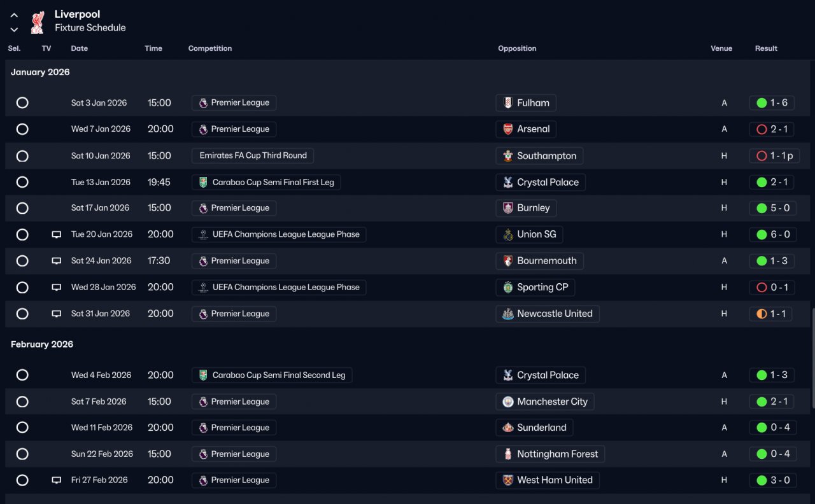This screenshot has height=504, width=815.
Task: Select the Manchester City fixture radio button
Action: (x=22, y=402)
